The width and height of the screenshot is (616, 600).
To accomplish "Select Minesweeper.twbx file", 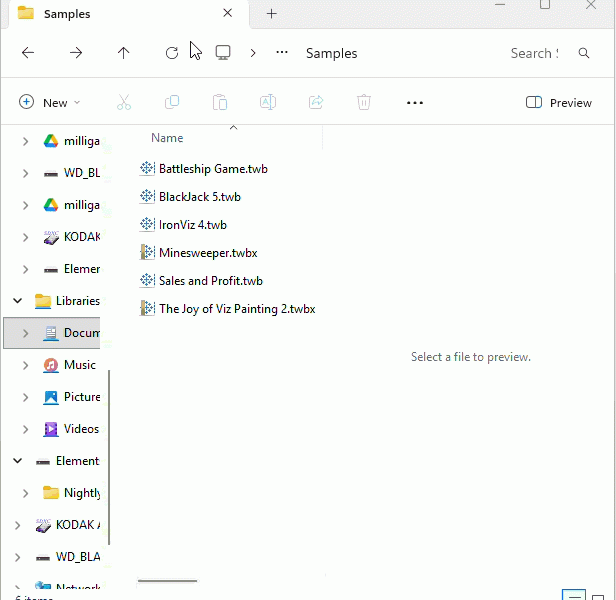I will pyautogui.click(x=208, y=253).
